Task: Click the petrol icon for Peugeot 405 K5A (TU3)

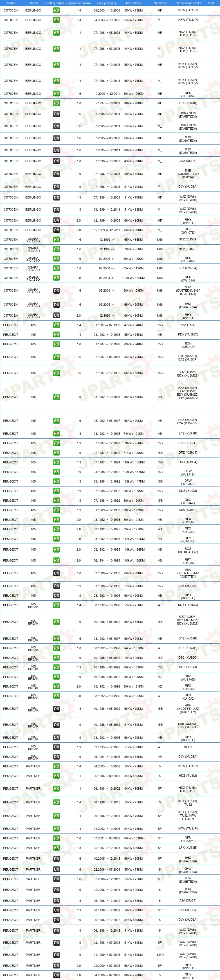Action: pos(56,325)
